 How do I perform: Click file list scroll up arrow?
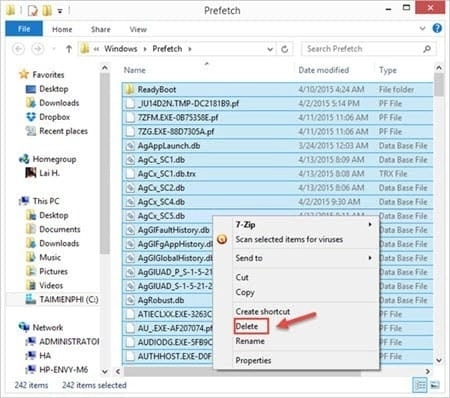pyautogui.click(x=439, y=68)
